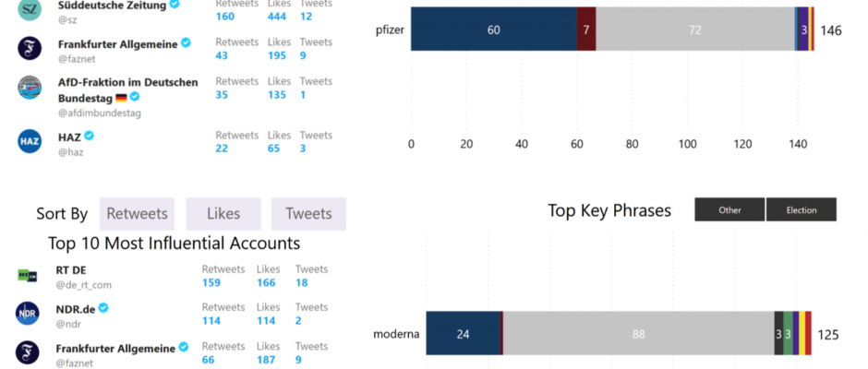Select the RT DE account avatar
The image size is (868, 369).
(x=27, y=276)
